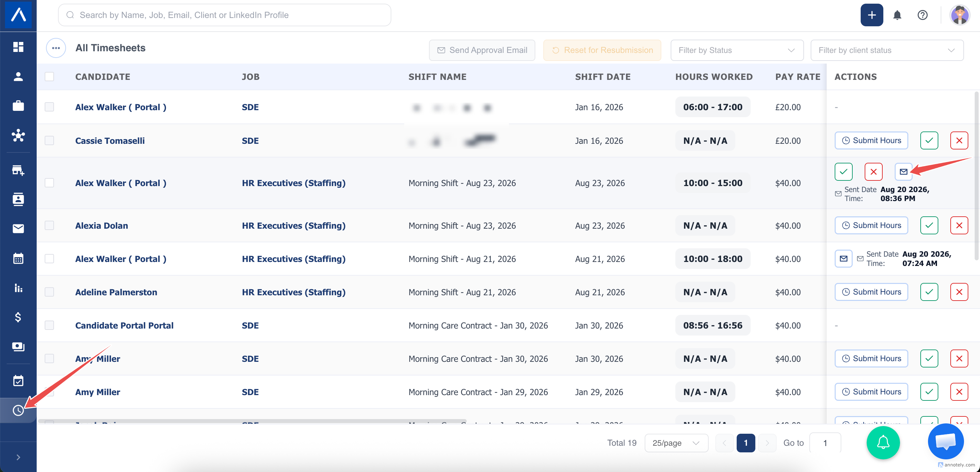This screenshot has width=980, height=472.
Task: Open the timesheets clock icon in sidebar
Action: [18, 410]
